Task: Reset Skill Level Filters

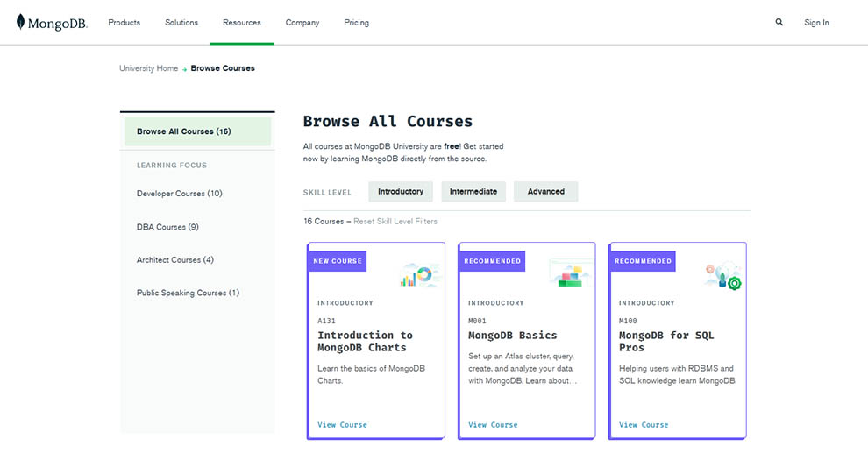Action: pyautogui.click(x=395, y=222)
